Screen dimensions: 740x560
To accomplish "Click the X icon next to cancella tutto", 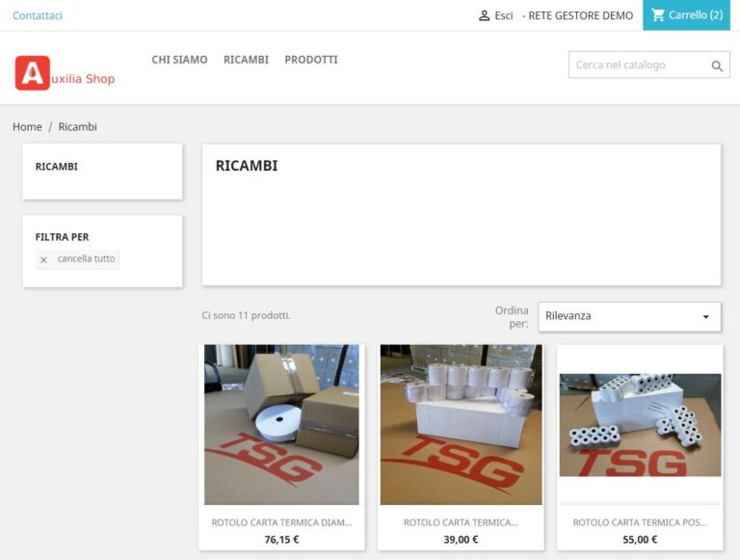I will 43,259.
